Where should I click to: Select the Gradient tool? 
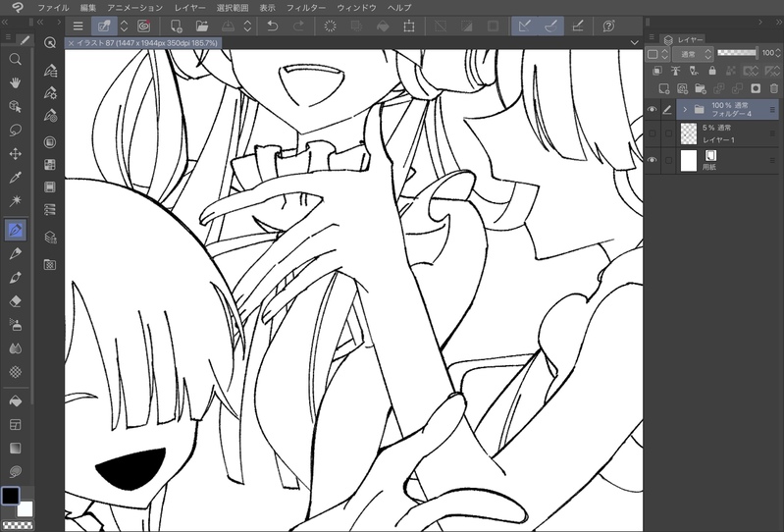click(x=15, y=448)
